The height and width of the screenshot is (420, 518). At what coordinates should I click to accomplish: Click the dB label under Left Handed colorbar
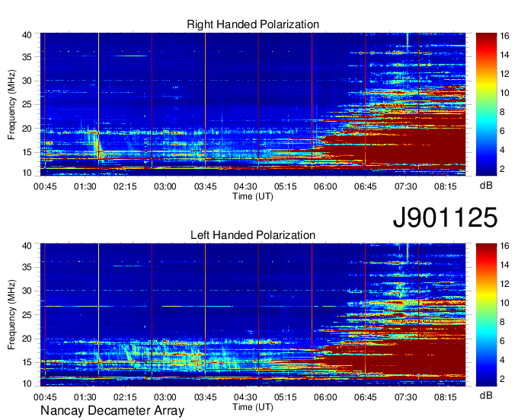click(486, 395)
